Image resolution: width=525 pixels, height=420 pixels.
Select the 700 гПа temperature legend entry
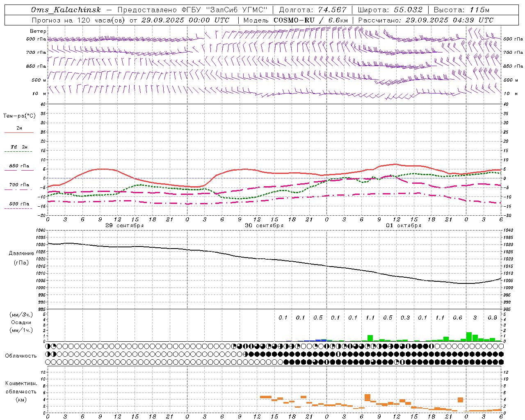19,185
